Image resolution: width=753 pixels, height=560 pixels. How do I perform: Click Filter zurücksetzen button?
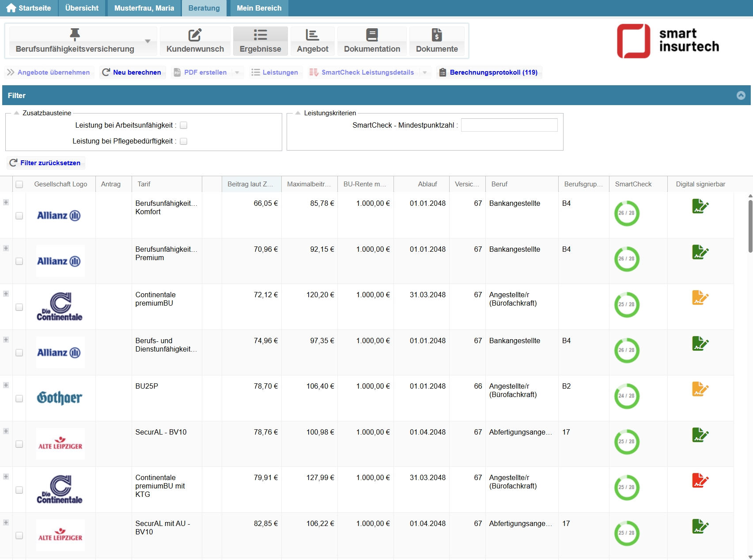point(45,163)
